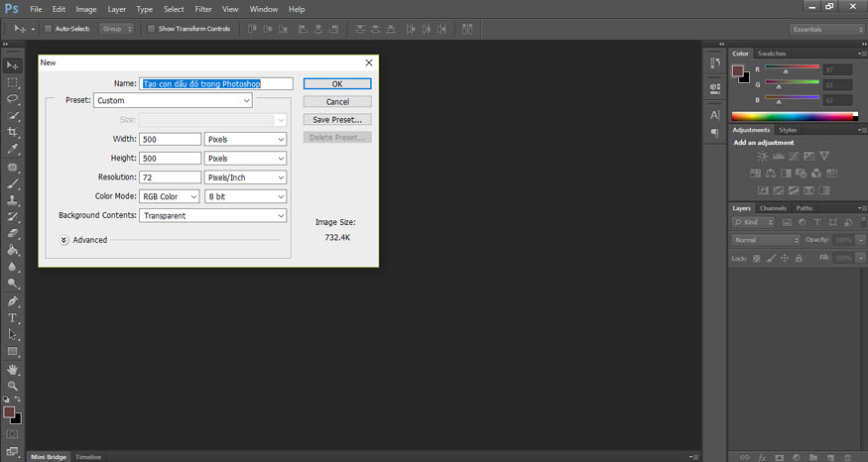Open the Character panel icon

(x=714, y=115)
